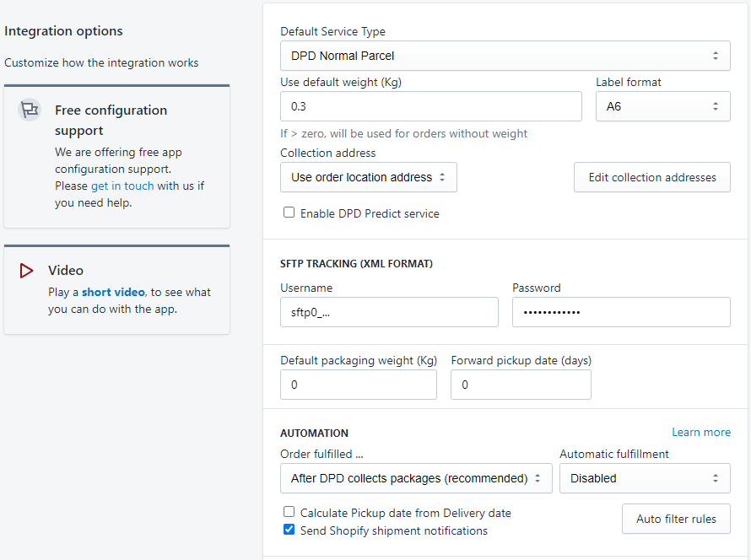Open the Automatic fulfillment Disabled dropdown
This screenshot has width=751, height=560.
click(645, 478)
